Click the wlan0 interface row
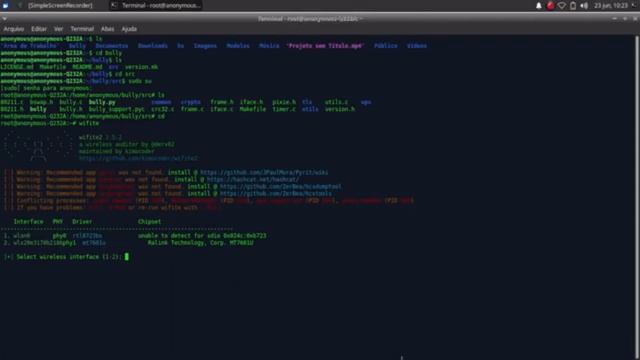The width and height of the screenshot is (640, 360). (x=135, y=236)
